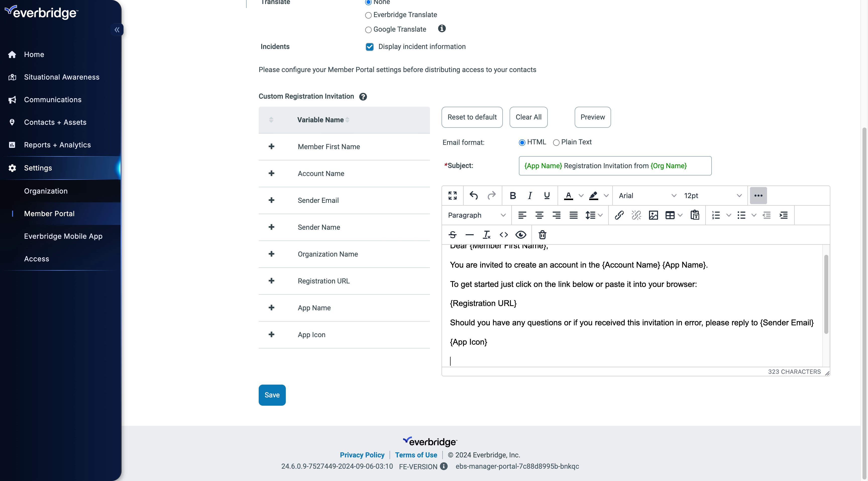
Task: Choose HTML email format
Action: [522, 143]
